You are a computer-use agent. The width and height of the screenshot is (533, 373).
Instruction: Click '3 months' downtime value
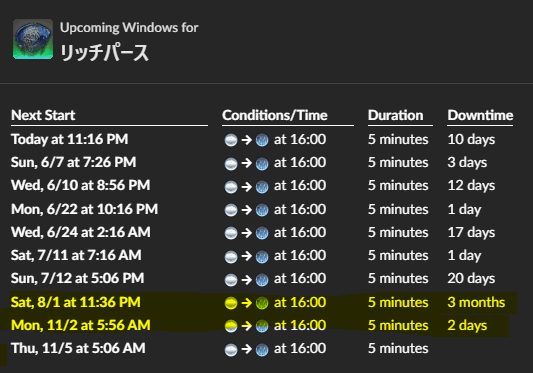[x=476, y=302]
